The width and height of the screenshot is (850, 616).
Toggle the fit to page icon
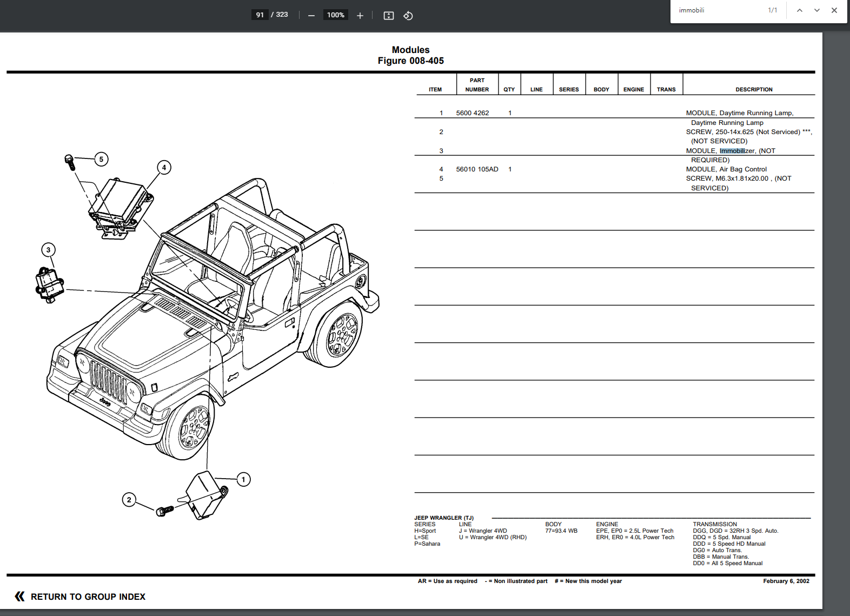(x=388, y=16)
